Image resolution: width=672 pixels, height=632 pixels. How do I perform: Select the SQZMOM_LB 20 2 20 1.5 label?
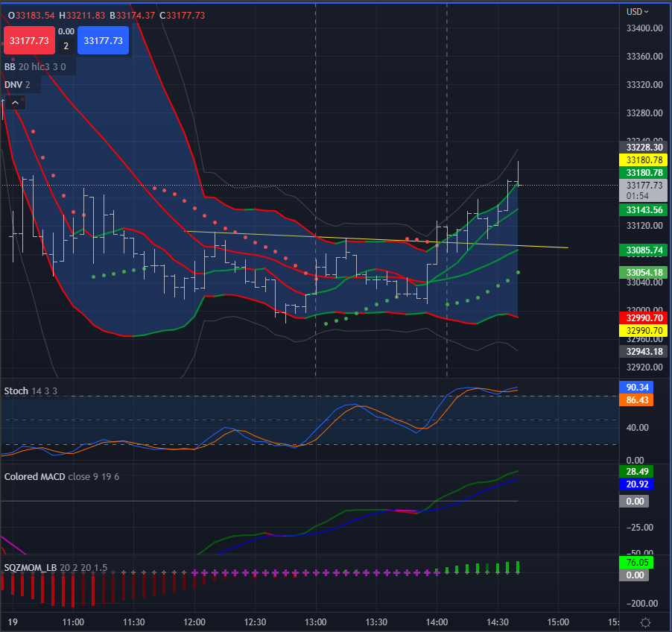55,567
